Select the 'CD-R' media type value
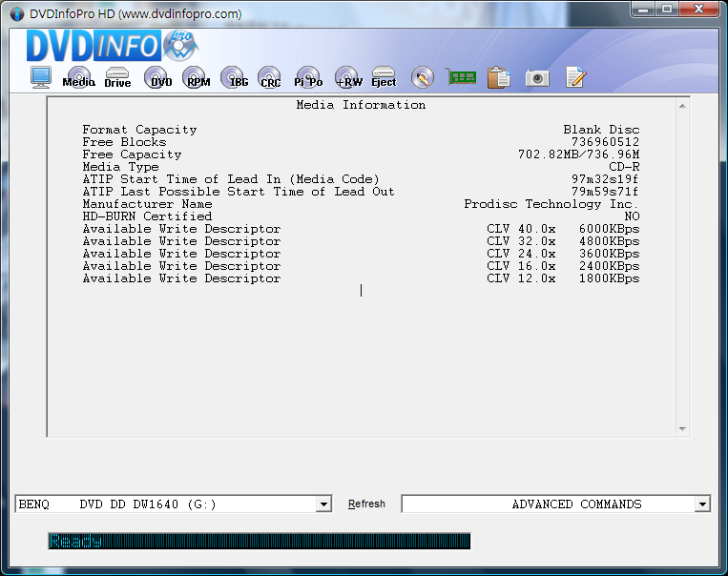 click(x=624, y=167)
